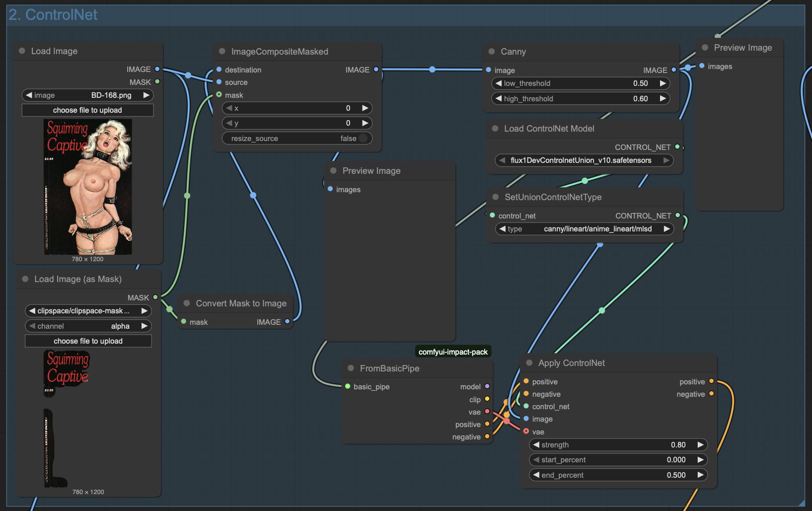The image size is (812, 511).
Task: Click the Load Image MASK output socket
Action: 157,81
